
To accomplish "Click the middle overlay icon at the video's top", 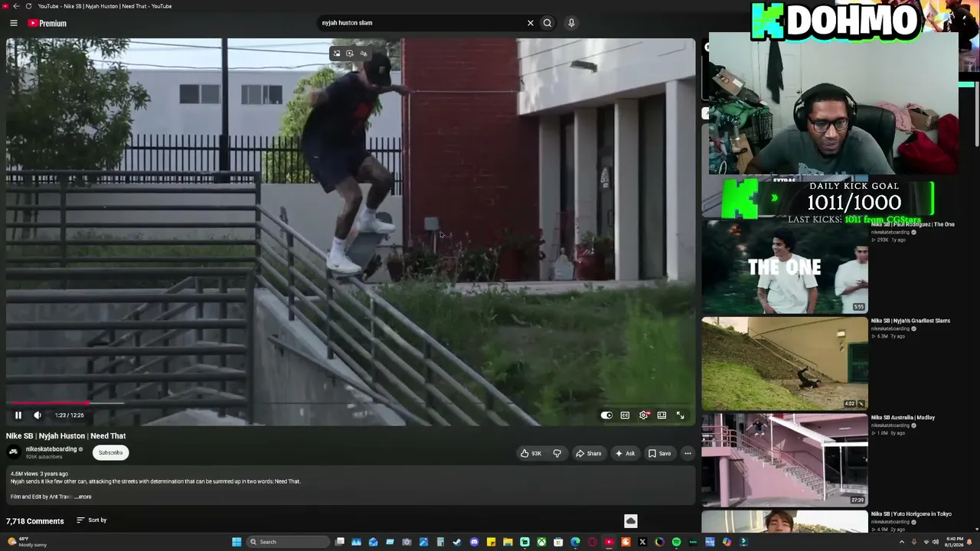I will pyautogui.click(x=350, y=54).
